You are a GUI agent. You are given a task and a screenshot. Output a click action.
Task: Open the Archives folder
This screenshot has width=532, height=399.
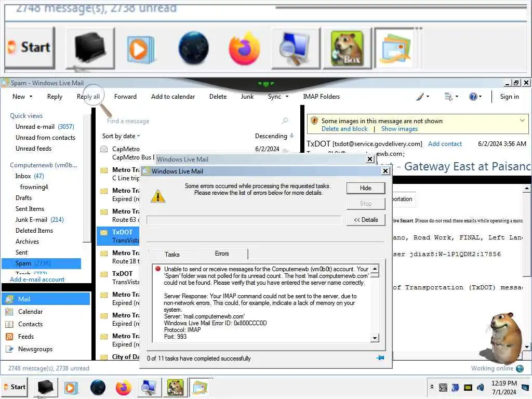(x=27, y=241)
